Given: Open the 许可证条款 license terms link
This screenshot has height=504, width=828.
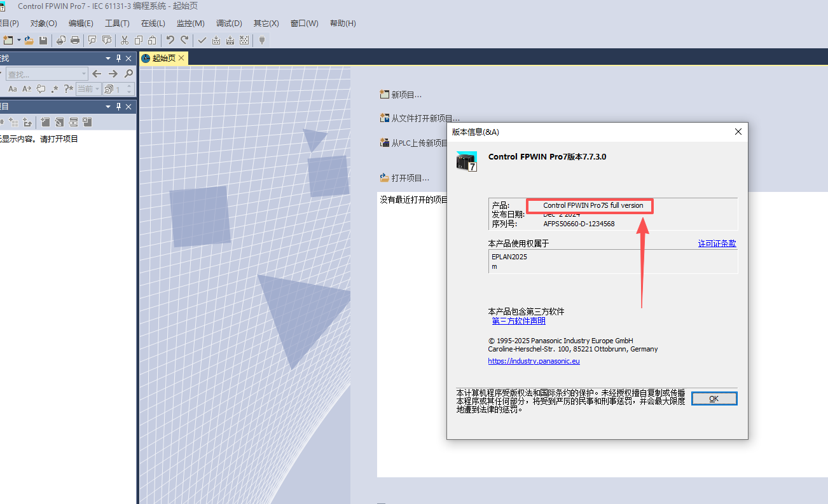Looking at the screenshot, I should pos(717,243).
